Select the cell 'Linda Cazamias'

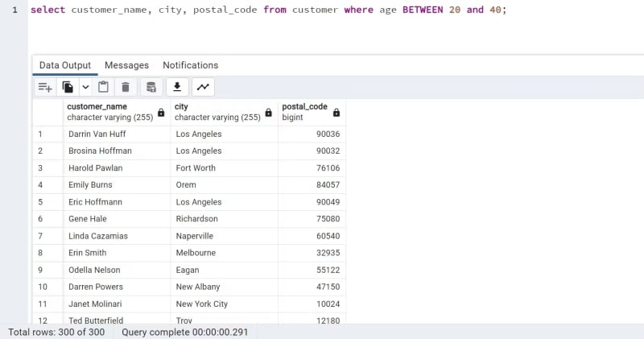pyautogui.click(x=117, y=236)
